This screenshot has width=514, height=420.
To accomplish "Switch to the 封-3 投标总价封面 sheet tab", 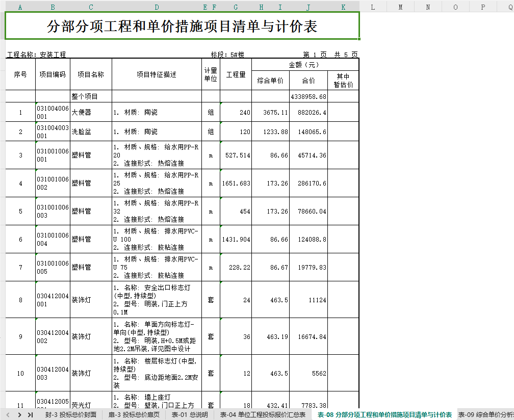I will pyautogui.click(x=70, y=415).
